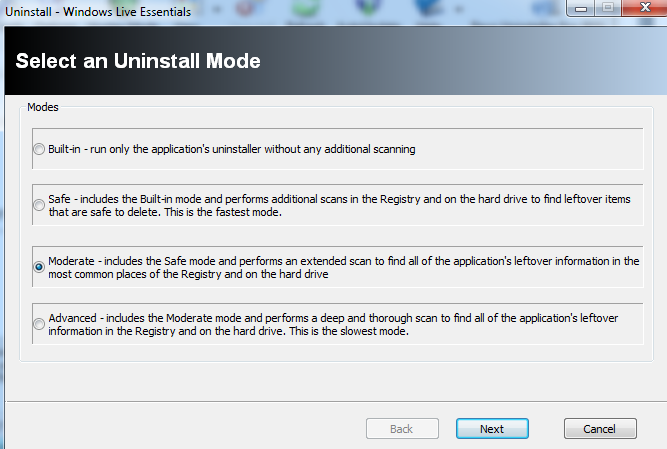This screenshot has height=449, width=667.
Task: Click blank space below the Advanced option
Action: click(x=330, y=351)
